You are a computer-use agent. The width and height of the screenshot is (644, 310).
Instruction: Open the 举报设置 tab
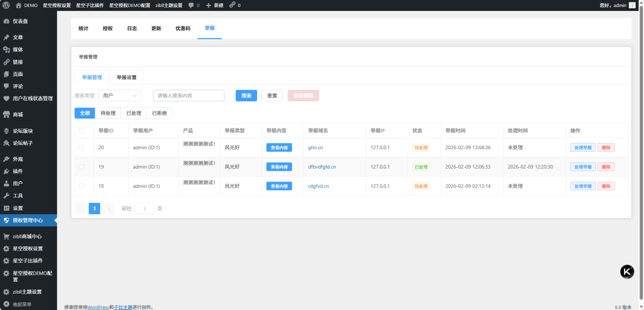coord(126,77)
